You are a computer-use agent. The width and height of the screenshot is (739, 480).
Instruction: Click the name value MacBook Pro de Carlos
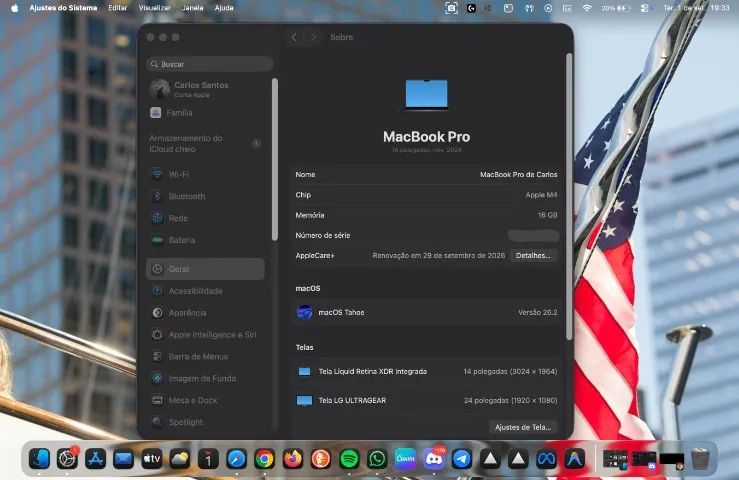tap(518, 174)
